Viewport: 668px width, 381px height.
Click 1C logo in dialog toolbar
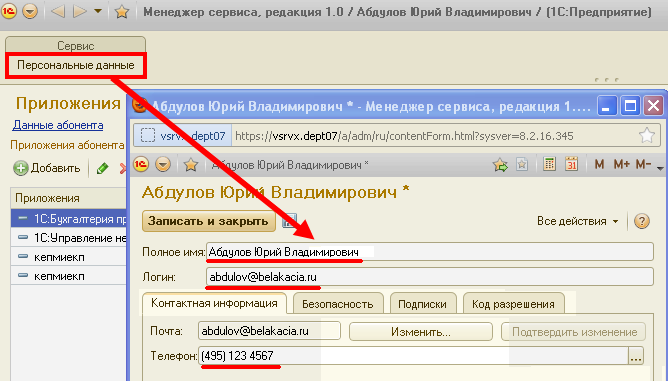[141, 164]
